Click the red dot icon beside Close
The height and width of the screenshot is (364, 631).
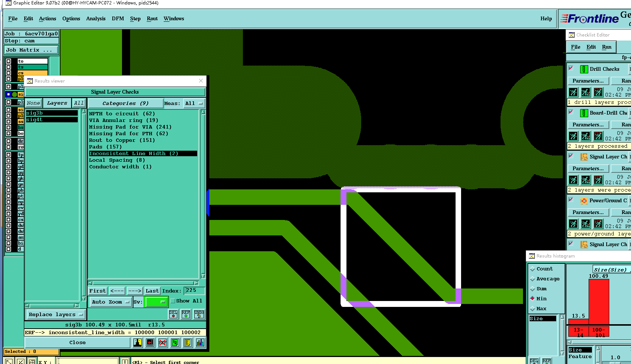pos(150,343)
